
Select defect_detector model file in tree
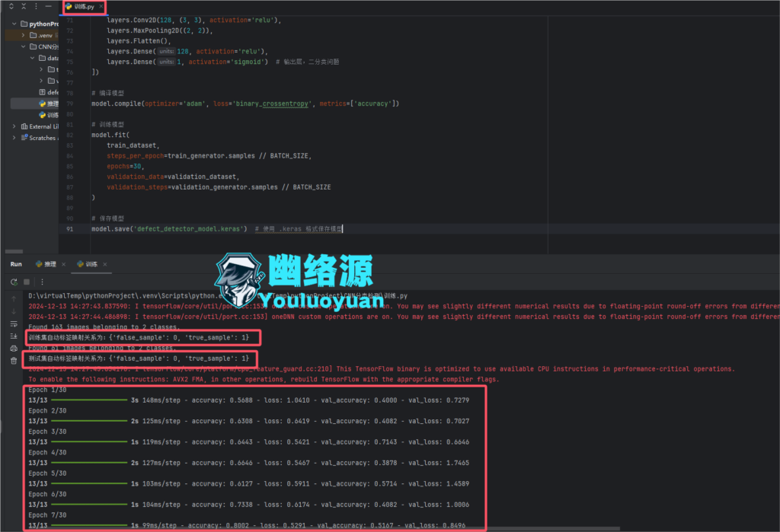pyautogui.click(x=50, y=93)
